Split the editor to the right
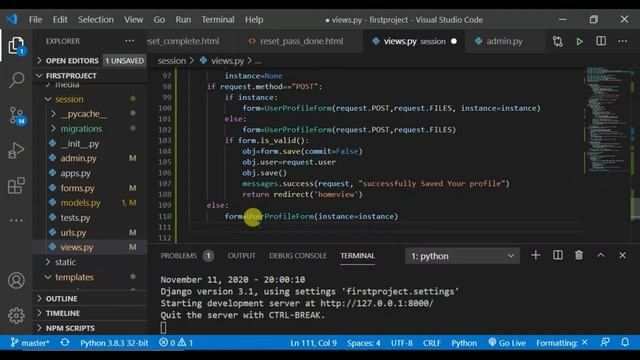This screenshot has height=360, width=640. click(x=601, y=41)
